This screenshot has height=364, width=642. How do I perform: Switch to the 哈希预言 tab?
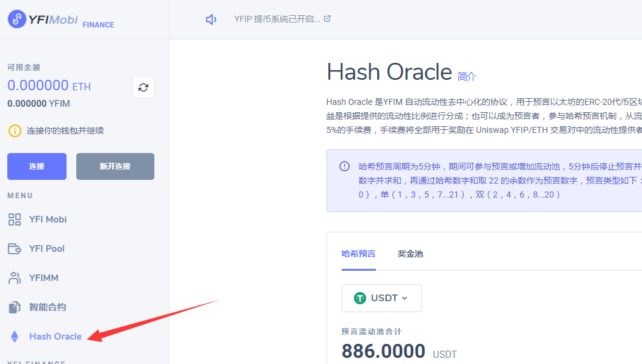pos(359,254)
